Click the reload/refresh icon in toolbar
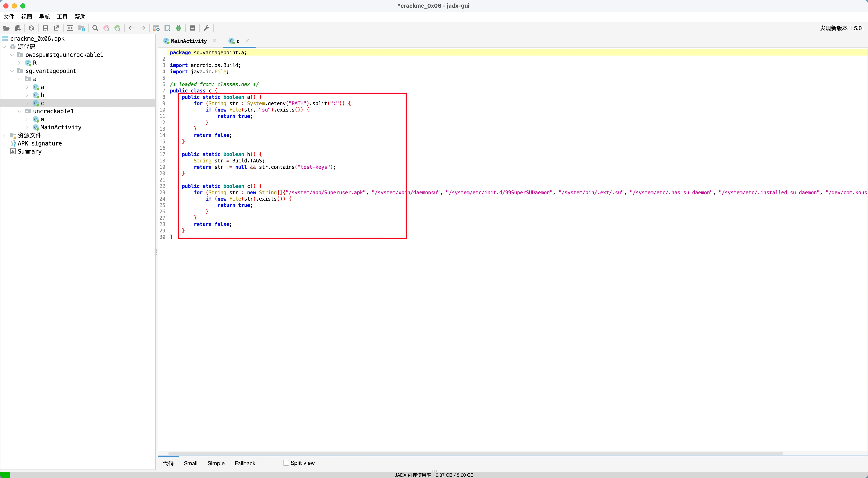This screenshot has width=868, height=478. point(31,28)
